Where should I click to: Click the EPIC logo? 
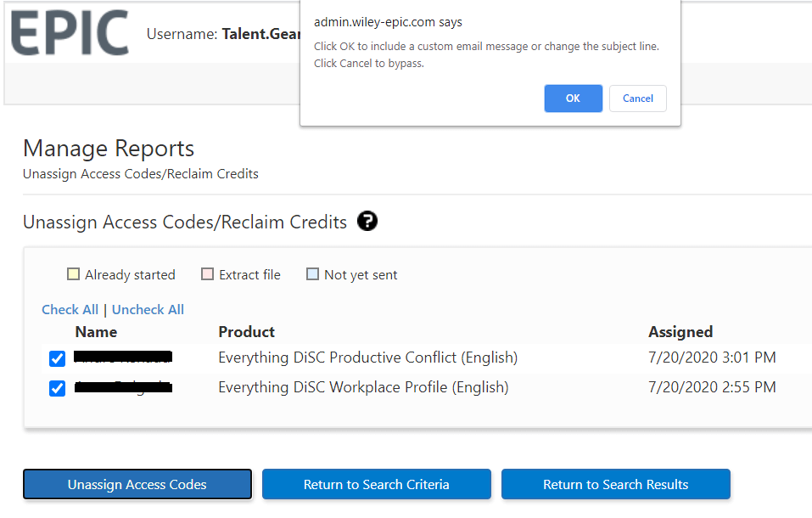pos(70,32)
